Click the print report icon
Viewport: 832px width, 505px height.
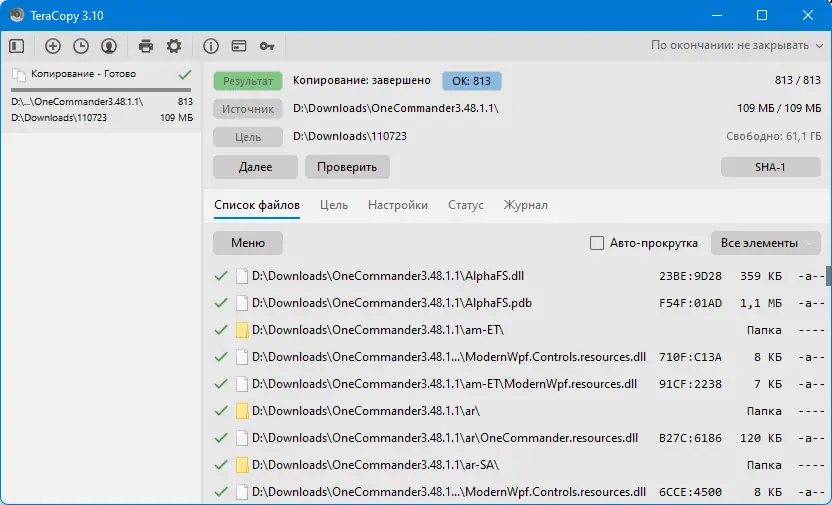click(146, 46)
